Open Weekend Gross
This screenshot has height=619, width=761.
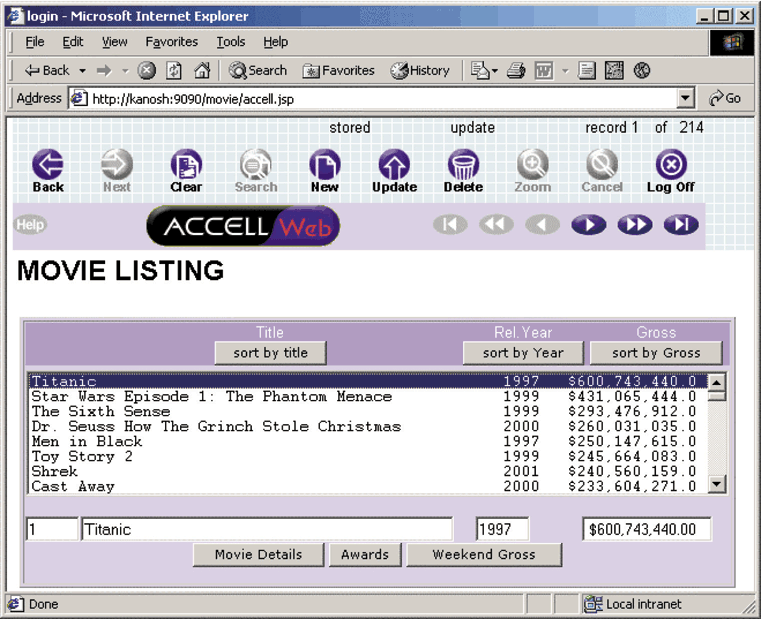[x=484, y=554]
